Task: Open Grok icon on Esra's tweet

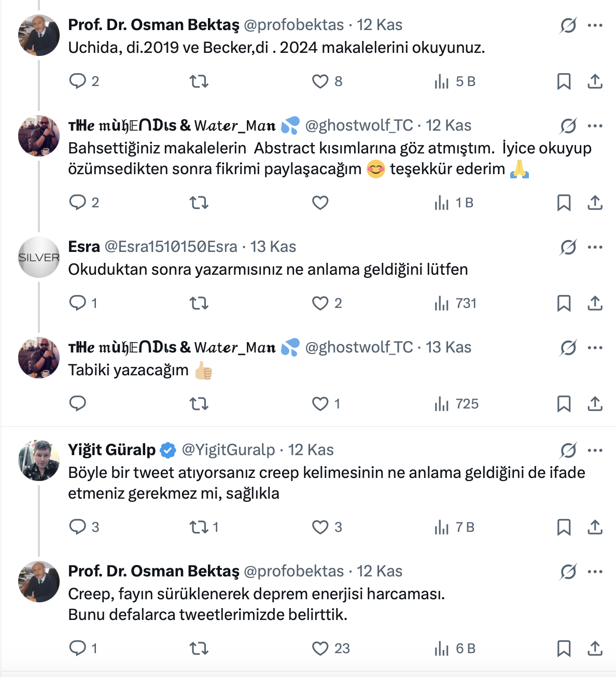Action: tap(568, 247)
